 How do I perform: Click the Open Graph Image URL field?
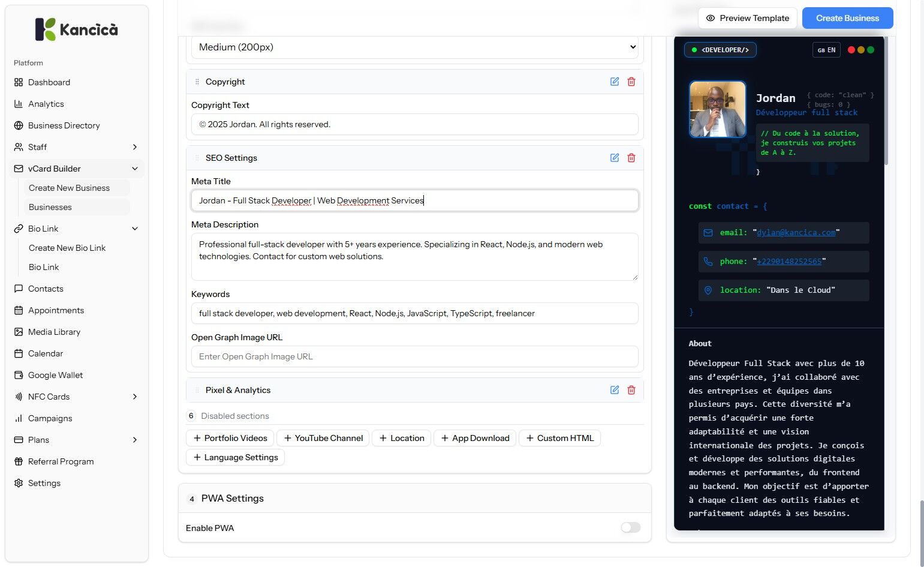point(415,356)
